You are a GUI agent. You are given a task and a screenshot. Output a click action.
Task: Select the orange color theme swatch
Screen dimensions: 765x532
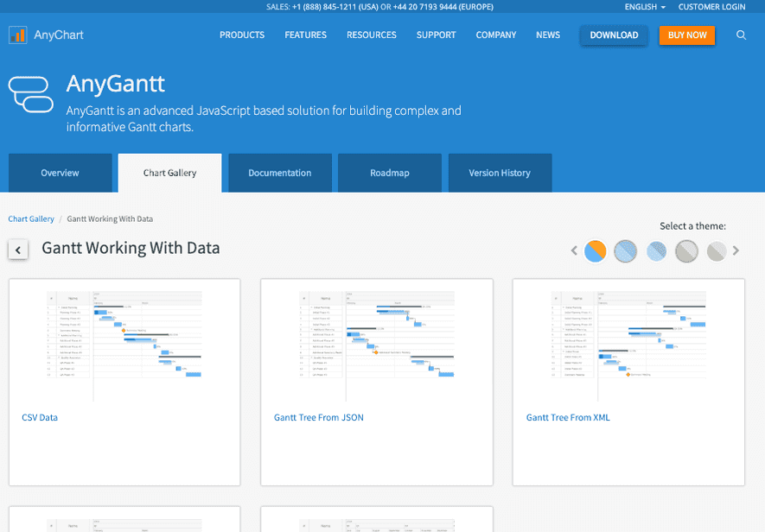596,250
